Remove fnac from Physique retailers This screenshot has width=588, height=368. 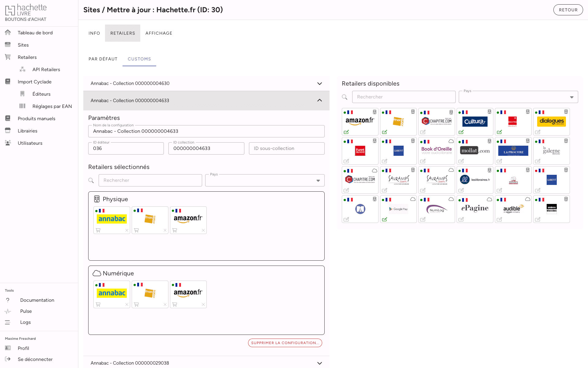pos(165,230)
